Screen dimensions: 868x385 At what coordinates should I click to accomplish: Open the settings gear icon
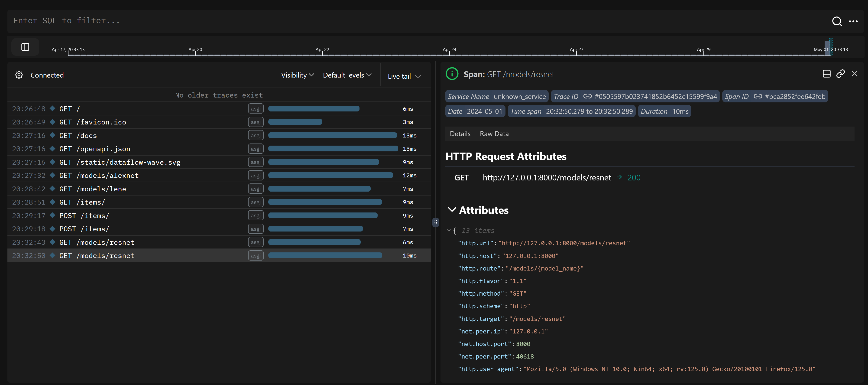pyautogui.click(x=19, y=75)
